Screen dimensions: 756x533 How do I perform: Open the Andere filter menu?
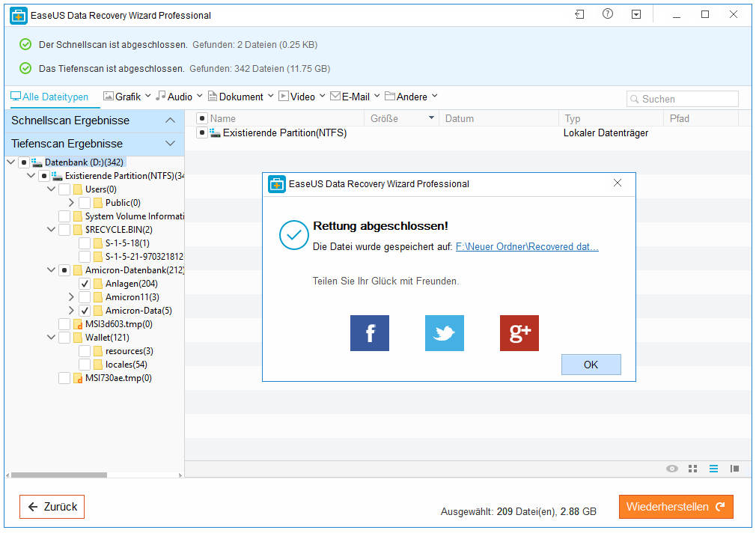click(411, 97)
